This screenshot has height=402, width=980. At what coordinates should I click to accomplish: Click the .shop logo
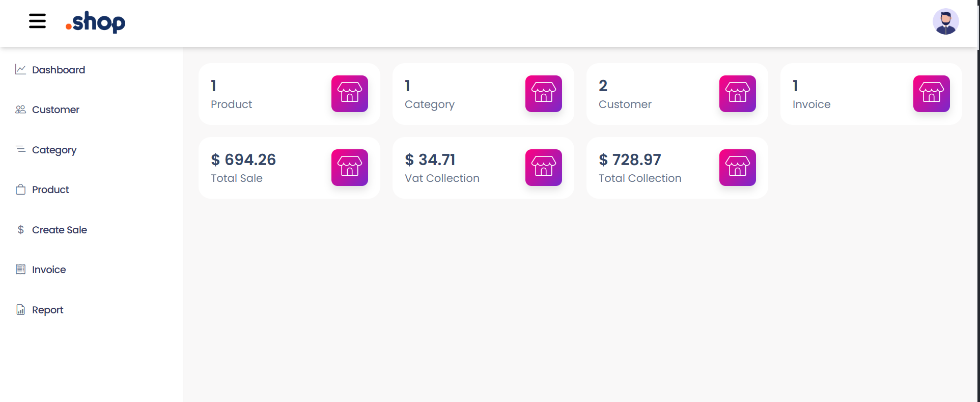[96, 22]
